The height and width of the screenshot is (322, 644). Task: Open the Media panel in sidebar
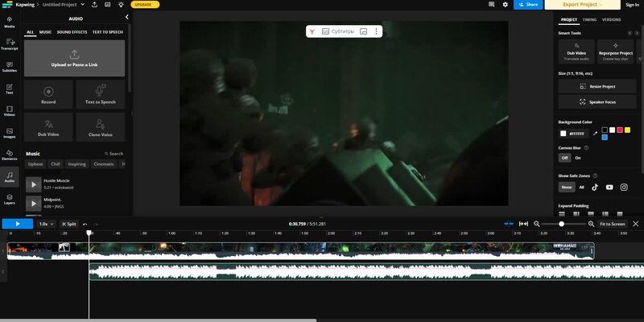[10, 23]
